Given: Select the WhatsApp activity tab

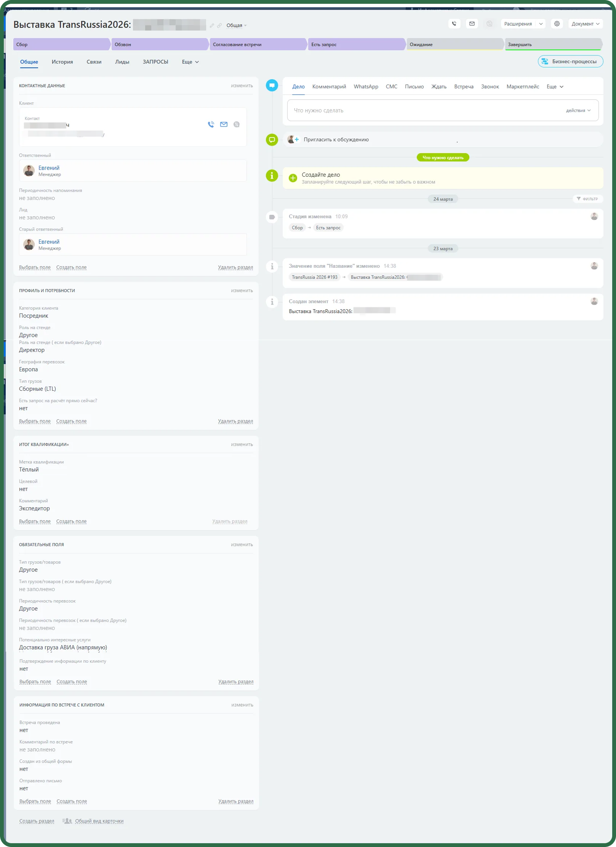Looking at the screenshot, I should (x=366, y=86).
